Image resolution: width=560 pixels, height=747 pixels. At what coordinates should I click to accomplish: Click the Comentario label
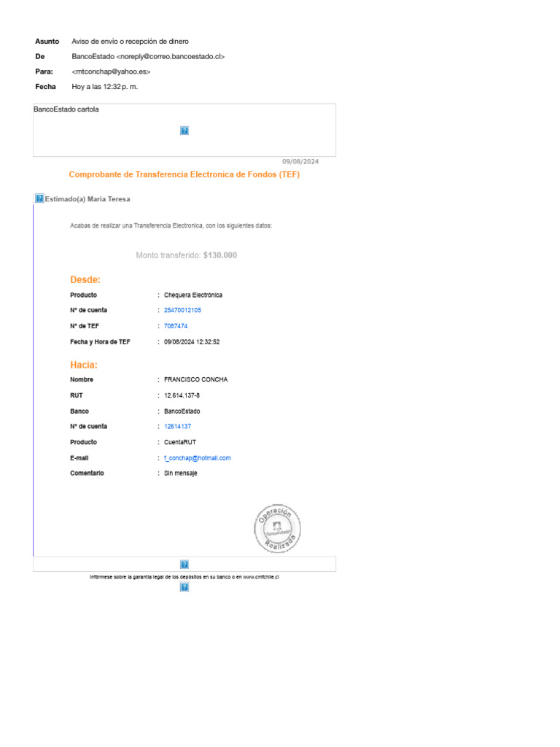click(x=87, y=473)
